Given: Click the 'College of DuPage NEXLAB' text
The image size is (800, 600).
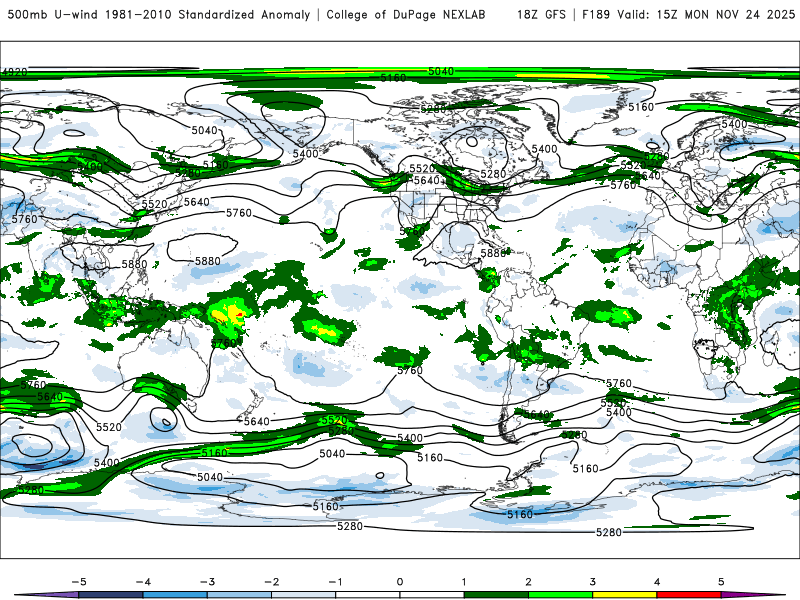Looking at the screenshot, I should coord(406,14).
